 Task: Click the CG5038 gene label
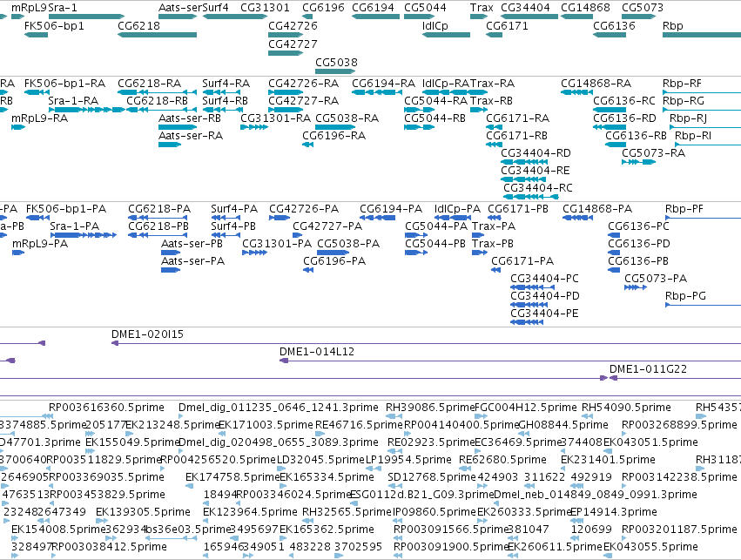coord(336,63)
